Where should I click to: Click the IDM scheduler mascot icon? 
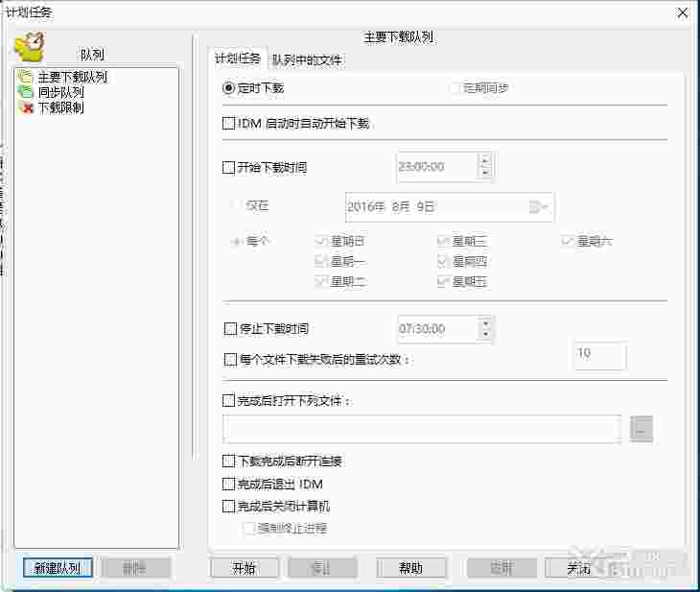[30, 46]
